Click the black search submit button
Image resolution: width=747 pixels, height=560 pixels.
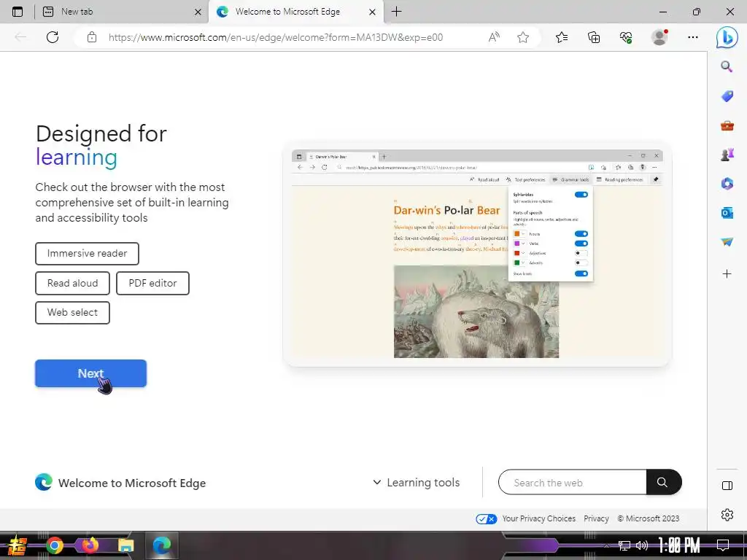click(664, 483)
